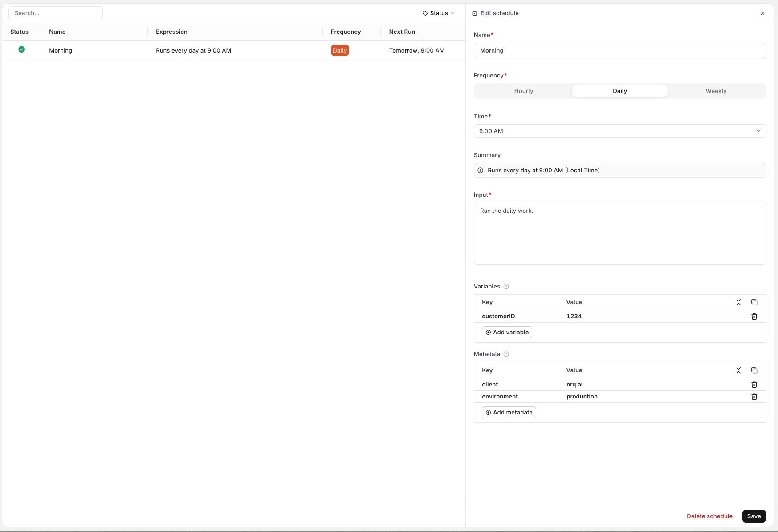The height and width of the screenshot is (532, 778).
Task: Collapse the Variables table
Action: click(738, 302)
